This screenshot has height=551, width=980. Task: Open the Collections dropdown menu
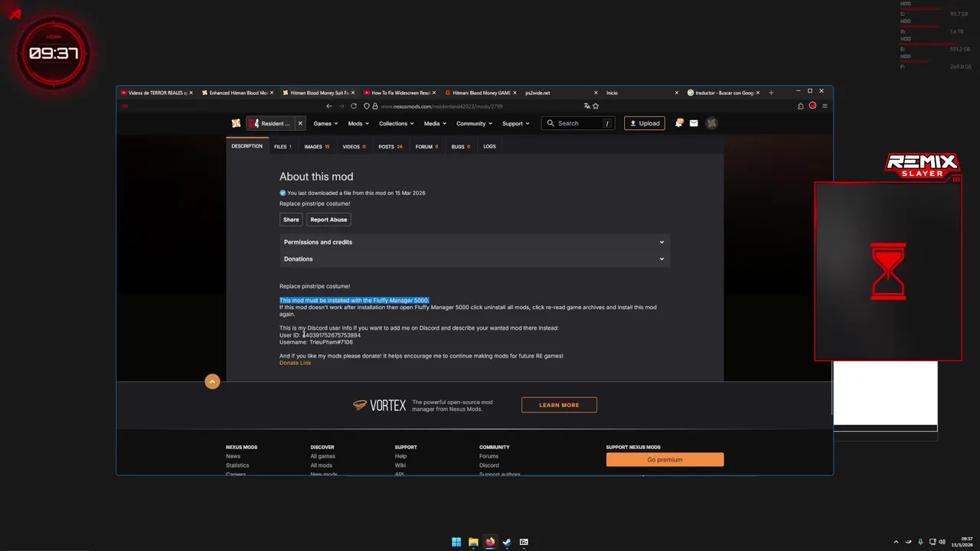coord(396,123)
